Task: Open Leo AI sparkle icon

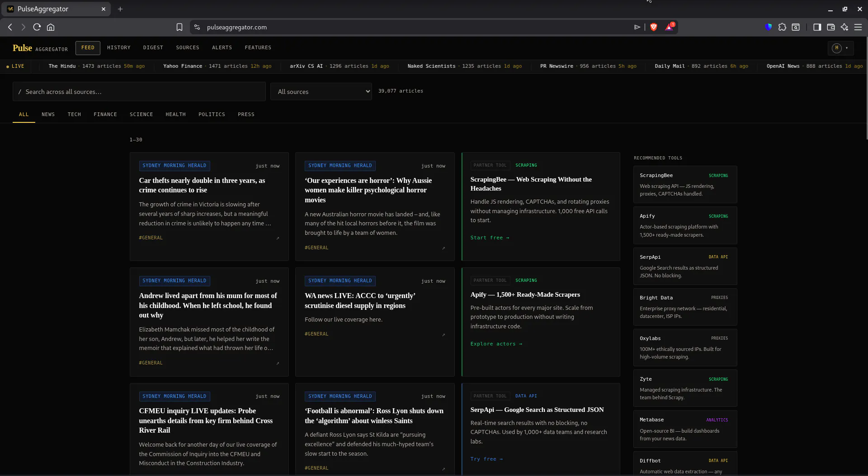Action: [x=844, y=27]
